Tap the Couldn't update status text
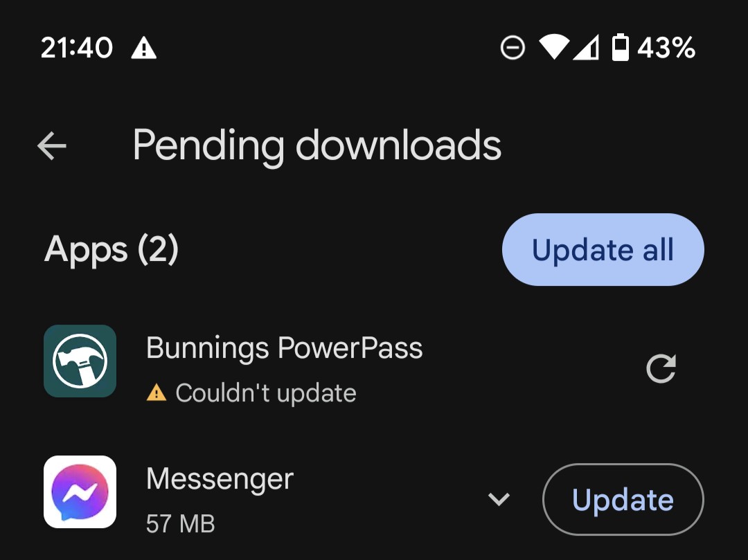The image size is (748, 560). 266,393
